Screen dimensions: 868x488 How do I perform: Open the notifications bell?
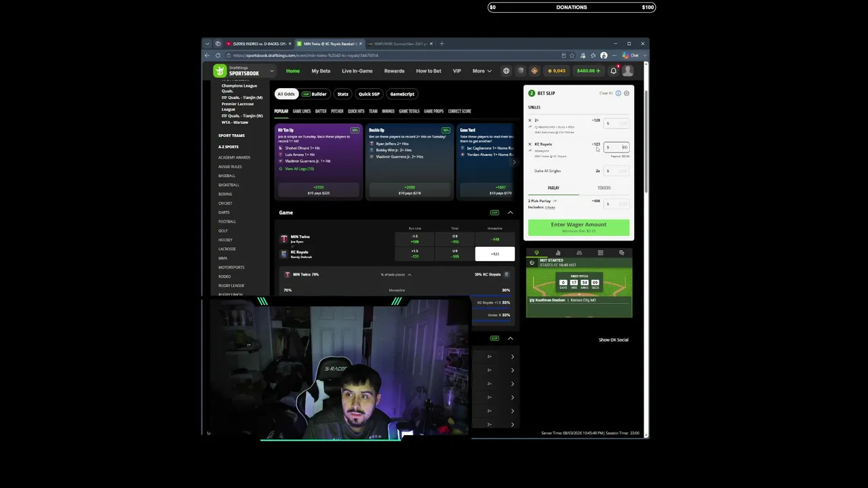click(x=614, y=70)
